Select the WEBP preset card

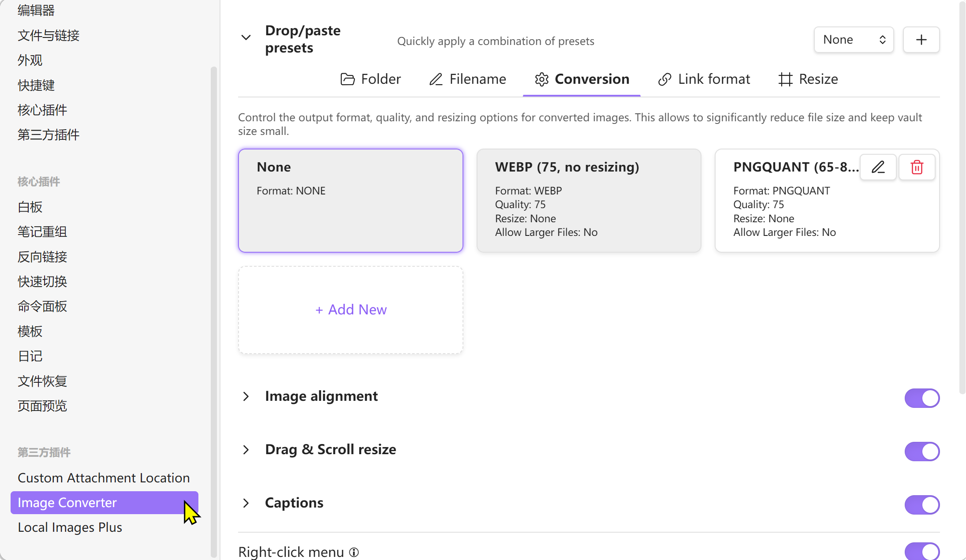(589, 201)
